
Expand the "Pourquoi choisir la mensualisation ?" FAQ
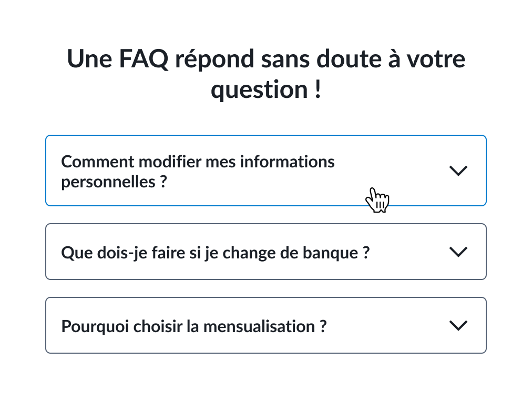point(265,326)
